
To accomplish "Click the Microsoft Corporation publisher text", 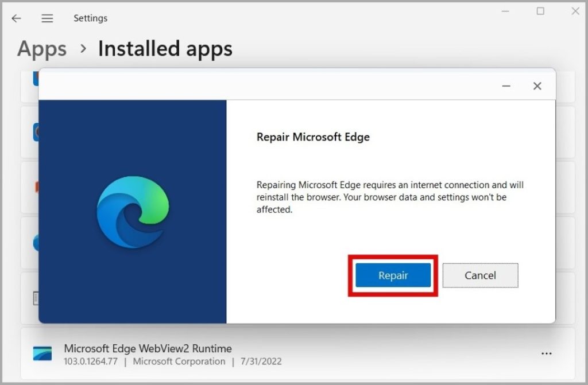I will (x=179, y=361).
